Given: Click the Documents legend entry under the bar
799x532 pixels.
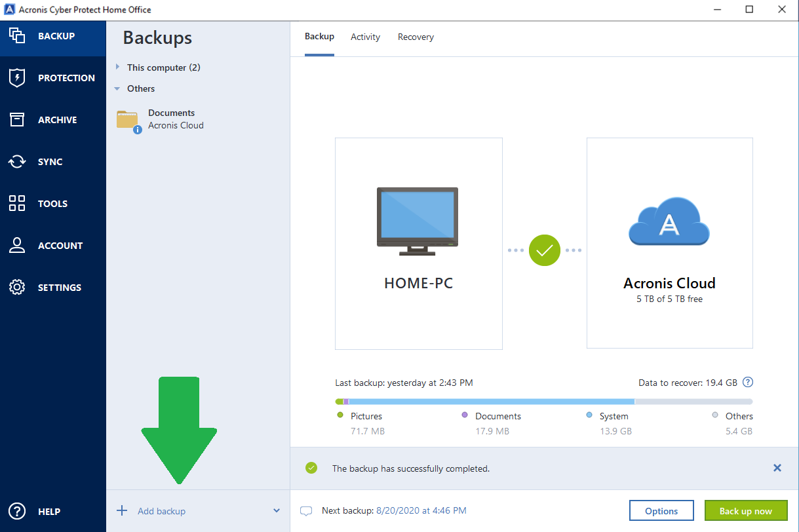Looking at the screenshot, I should tap(498, 416).
